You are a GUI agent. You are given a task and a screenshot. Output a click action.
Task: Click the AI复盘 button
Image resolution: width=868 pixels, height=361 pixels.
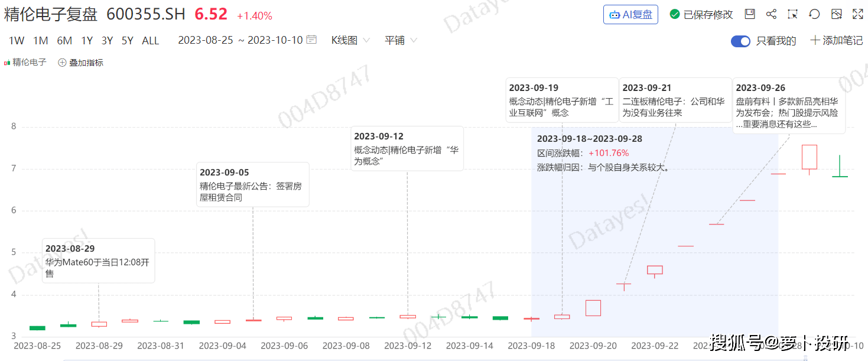click(x=630, y=14)
